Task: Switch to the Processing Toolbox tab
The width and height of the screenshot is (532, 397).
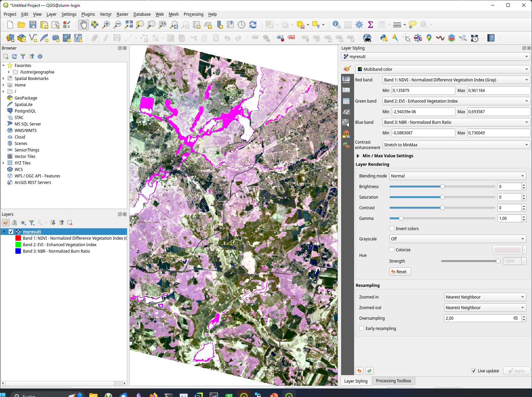Action: [x=393, y=381]
